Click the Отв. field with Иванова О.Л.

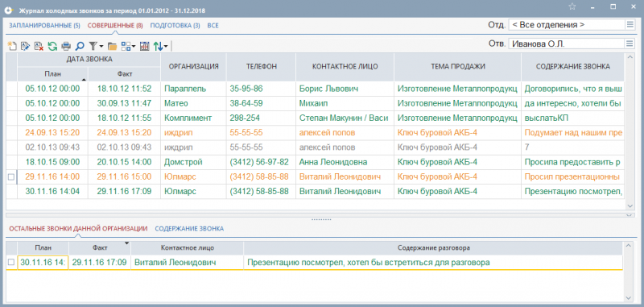point(567,44)
